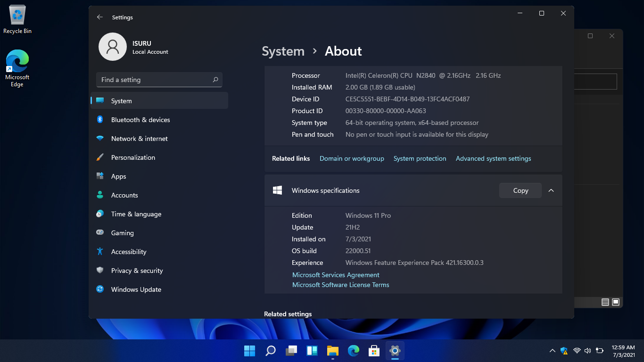This screenshot has height=362, width=644.
Task: Collapse the Windows specifications section
Action: pyautogui.click(x=551, y=190)
